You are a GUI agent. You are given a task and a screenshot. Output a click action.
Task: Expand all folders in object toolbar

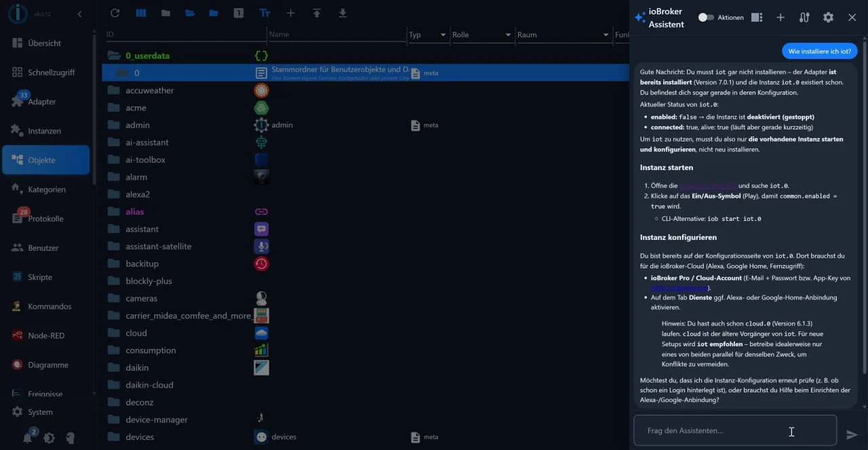pos(190,13)
